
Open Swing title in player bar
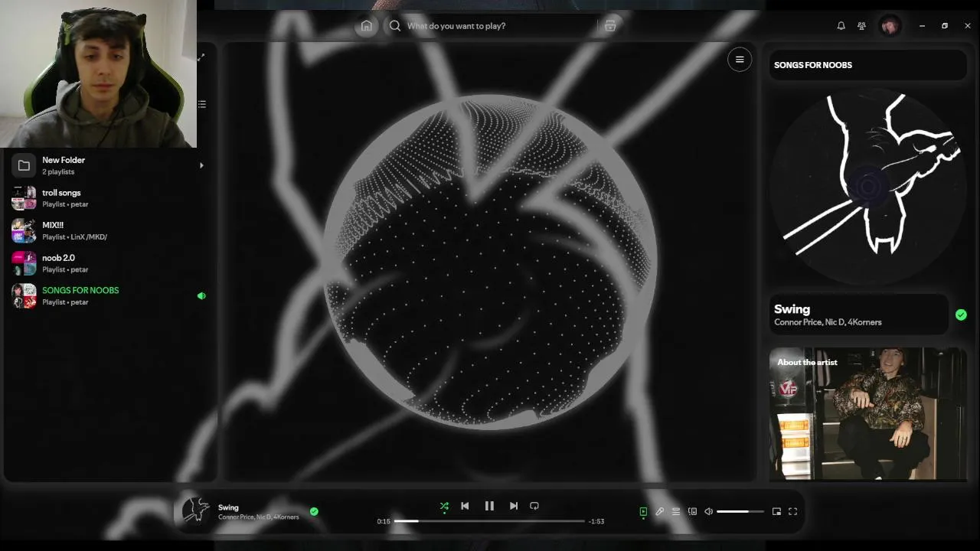(x=228, y=507)
